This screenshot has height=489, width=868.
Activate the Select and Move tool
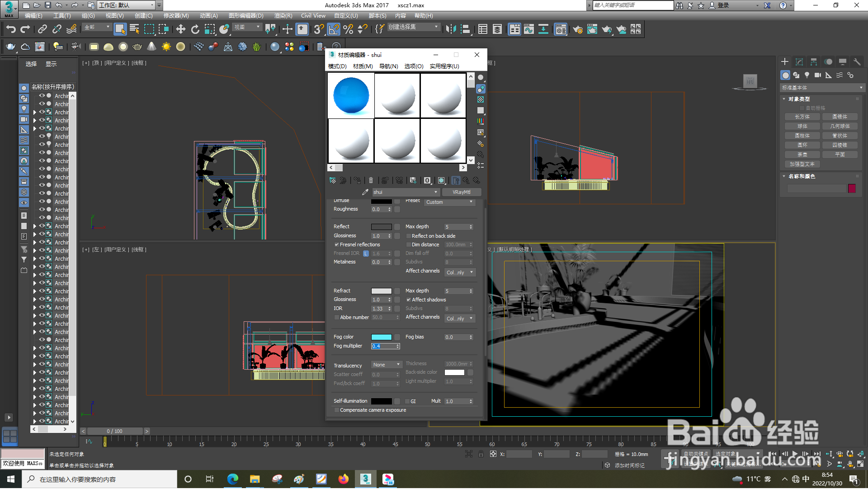coord(180,29)
